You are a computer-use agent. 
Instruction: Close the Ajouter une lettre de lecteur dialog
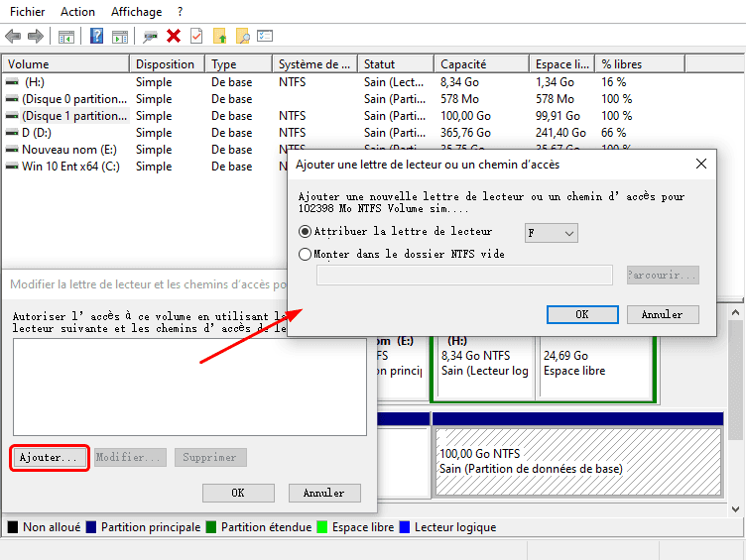click(x=700, y=164)
